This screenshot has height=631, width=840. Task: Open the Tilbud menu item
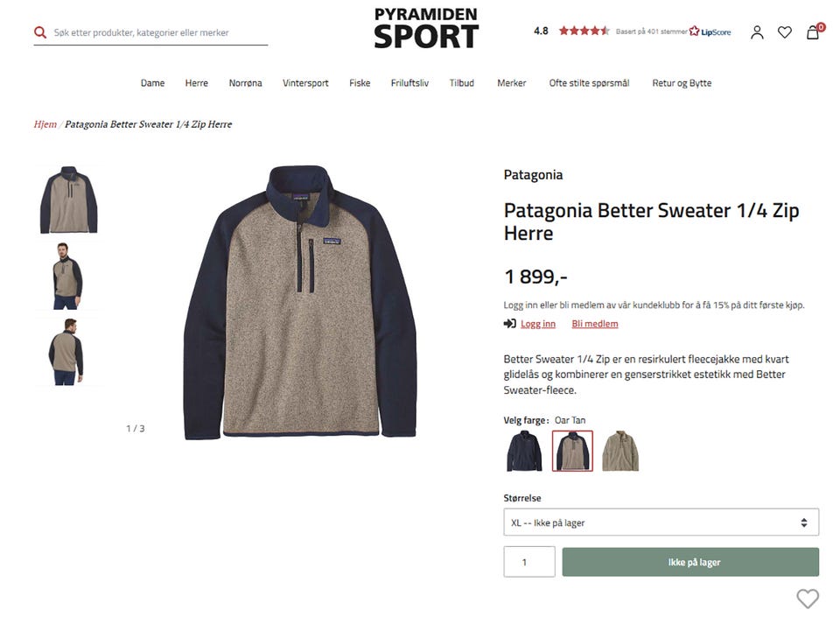click(x=462, y=83)
